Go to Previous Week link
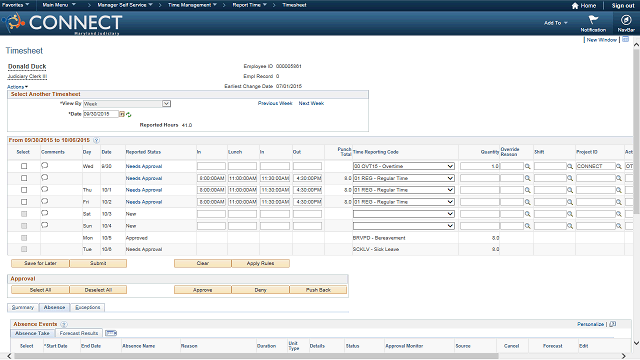The width and height of the screenshot is (640, 360). (x=275, y=104)
